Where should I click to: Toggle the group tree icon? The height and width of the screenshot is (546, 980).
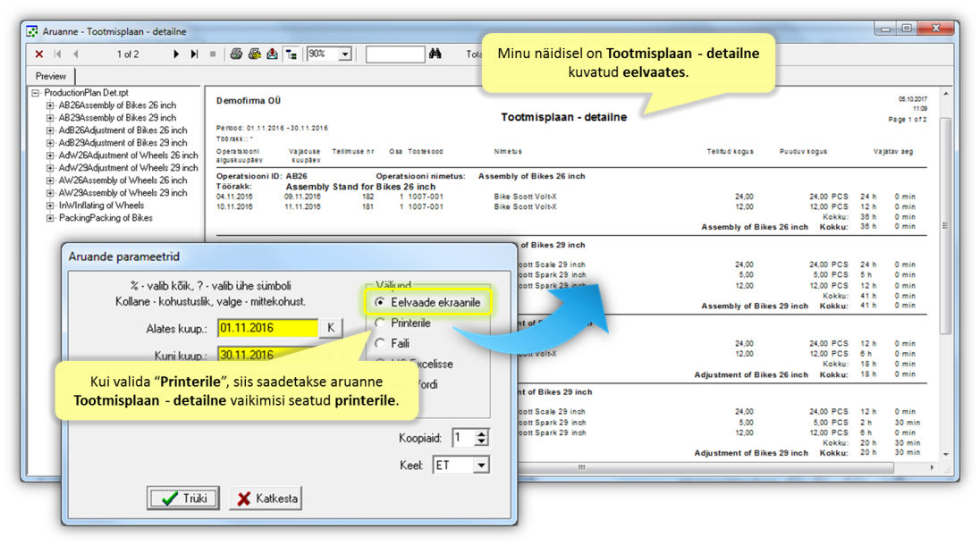[x=291, y=55]
